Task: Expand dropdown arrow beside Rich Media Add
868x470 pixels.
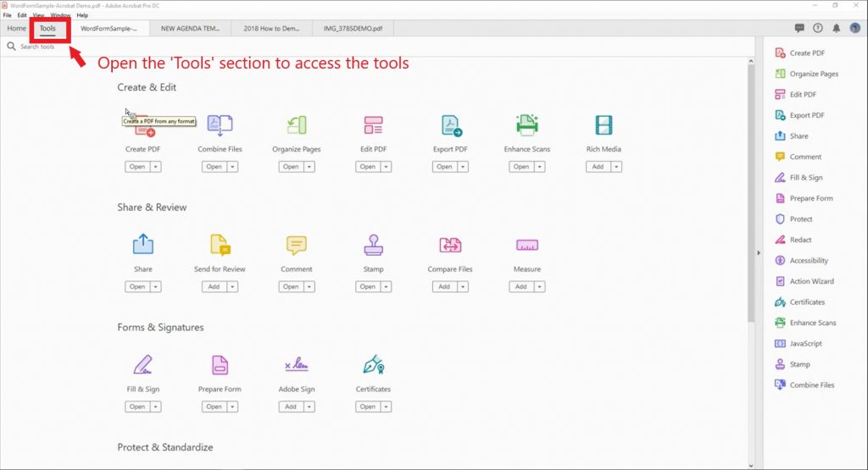Action: [x=616, y=167]
